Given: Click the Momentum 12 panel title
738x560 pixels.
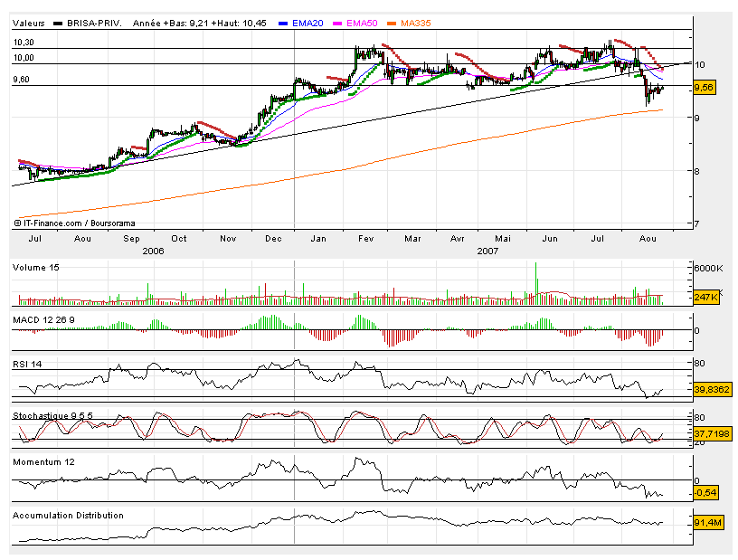Looking at the screenshot, I should tap(43, 462).
